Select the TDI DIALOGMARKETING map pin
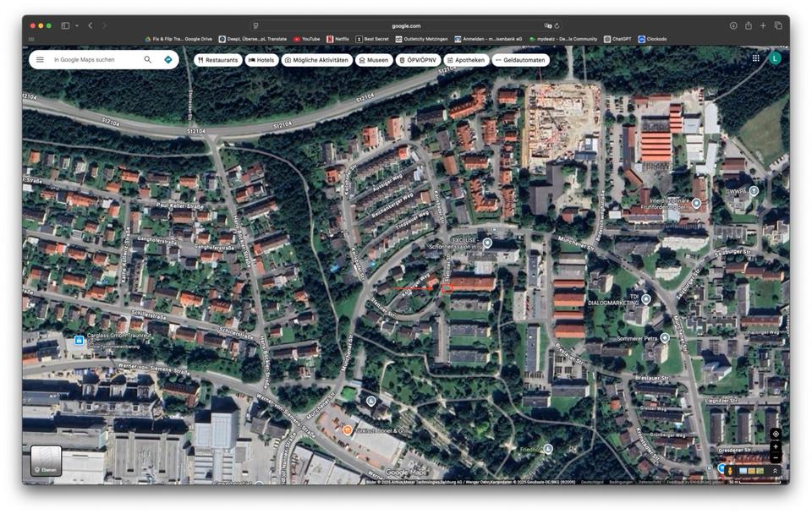This screenshot has height=514, width=812. [x=645, y=299]
